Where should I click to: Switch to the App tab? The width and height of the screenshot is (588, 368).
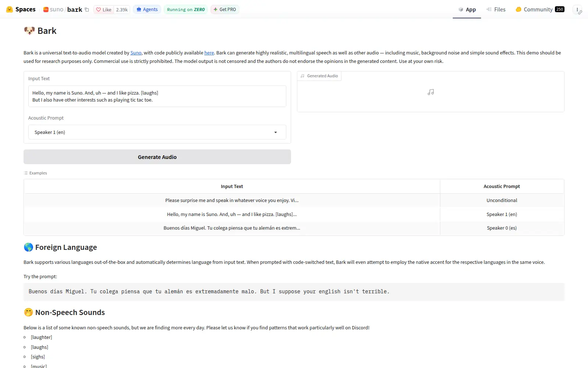467,10
